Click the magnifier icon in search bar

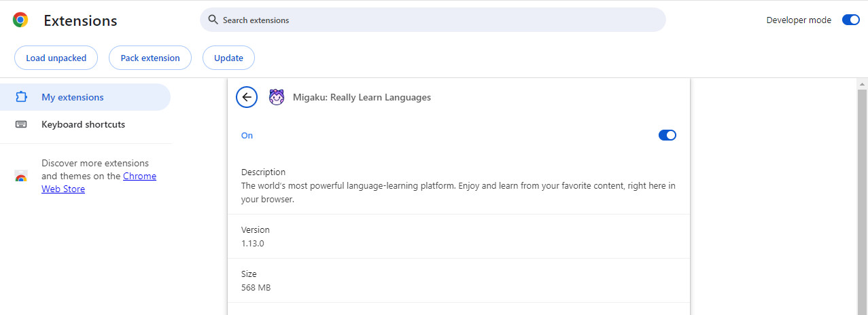[x=213, y=20]
